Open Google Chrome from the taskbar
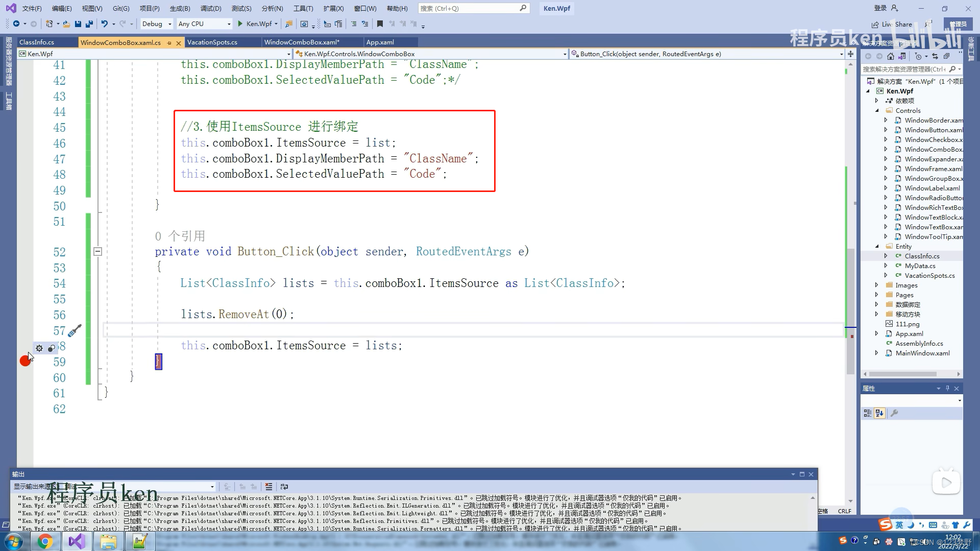Screen dimensions: 980x551 pos(45,541)
